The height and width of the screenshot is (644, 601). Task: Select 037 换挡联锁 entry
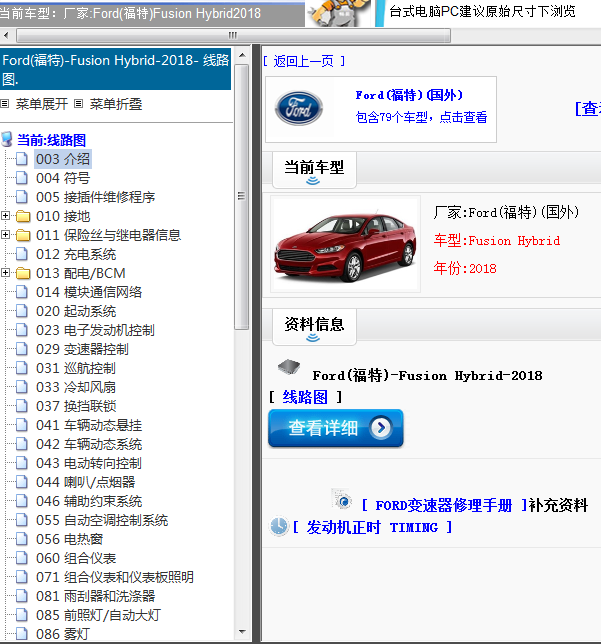76,406
